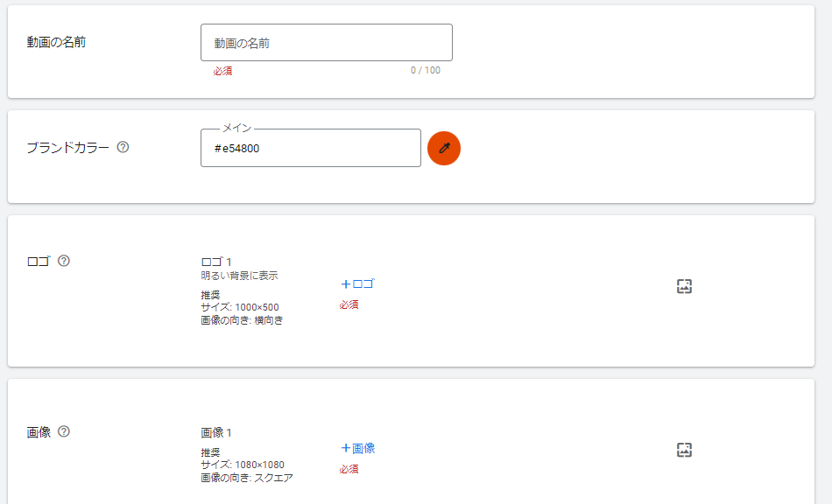Show help for the 画像 section

point(64,431)
